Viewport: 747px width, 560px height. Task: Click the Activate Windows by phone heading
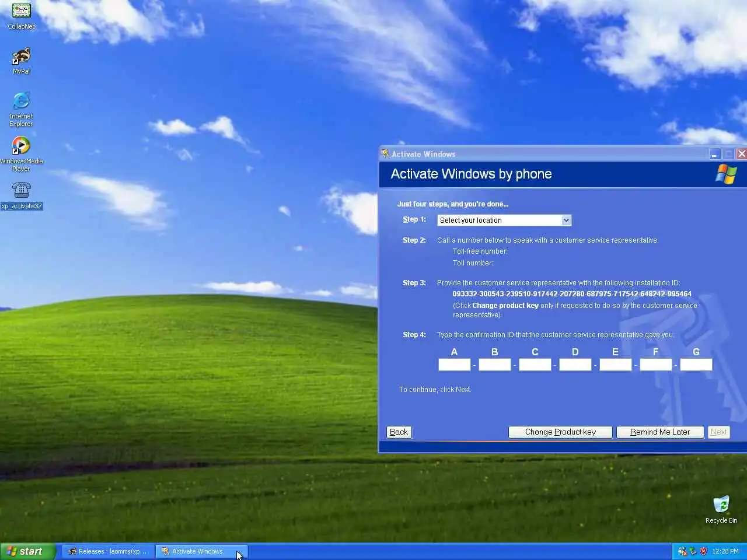(471, 174)
